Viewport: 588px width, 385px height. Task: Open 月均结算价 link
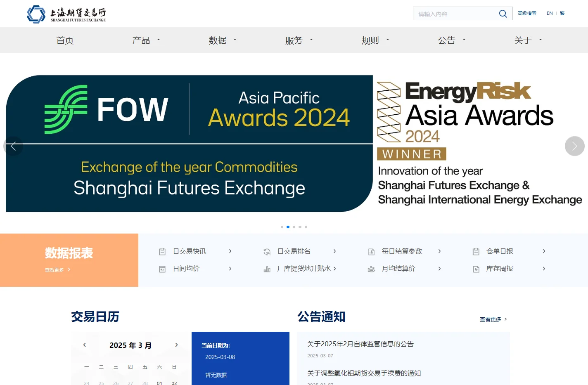pos(398,269)
